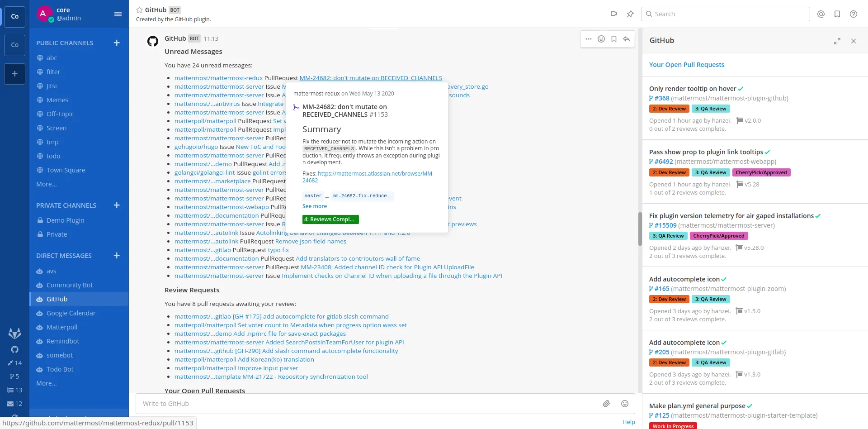Add reaction to GitHub bot post
The image size is (868, 429).
[x=601, y=39]
